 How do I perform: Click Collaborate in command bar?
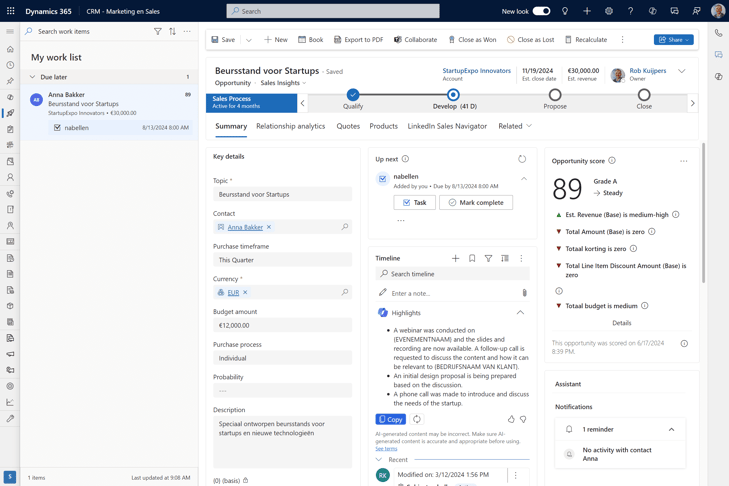tap(416, 40)
